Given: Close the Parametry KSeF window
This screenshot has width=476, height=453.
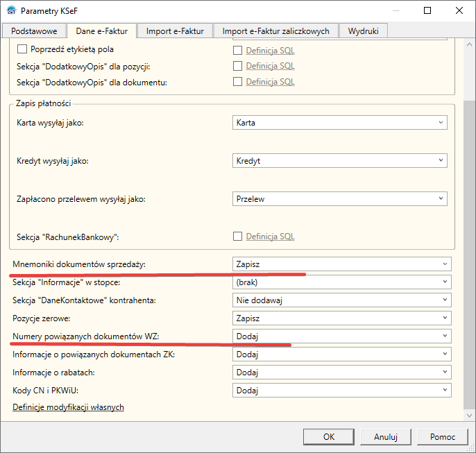Looking at the screenshot, I should tap(459, 10).
